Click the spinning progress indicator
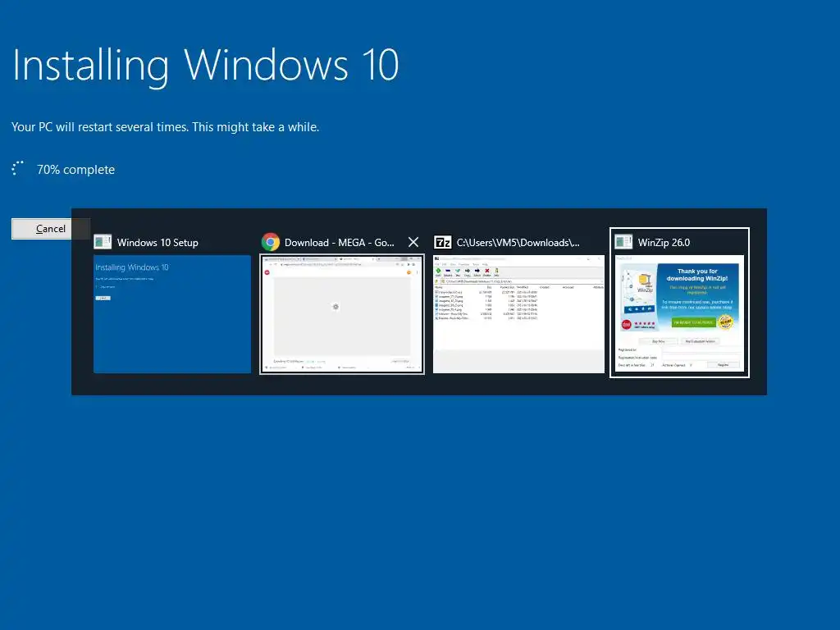The image size is (840, 630). 18,168
